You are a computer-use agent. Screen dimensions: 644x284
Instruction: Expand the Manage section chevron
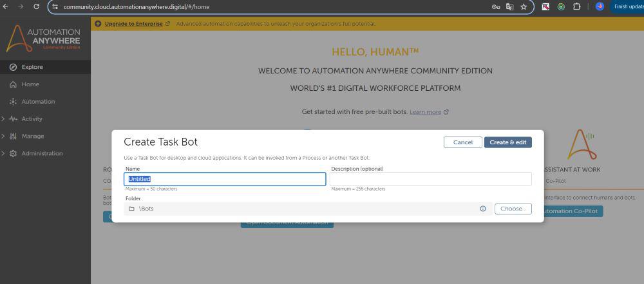point(3,136)
